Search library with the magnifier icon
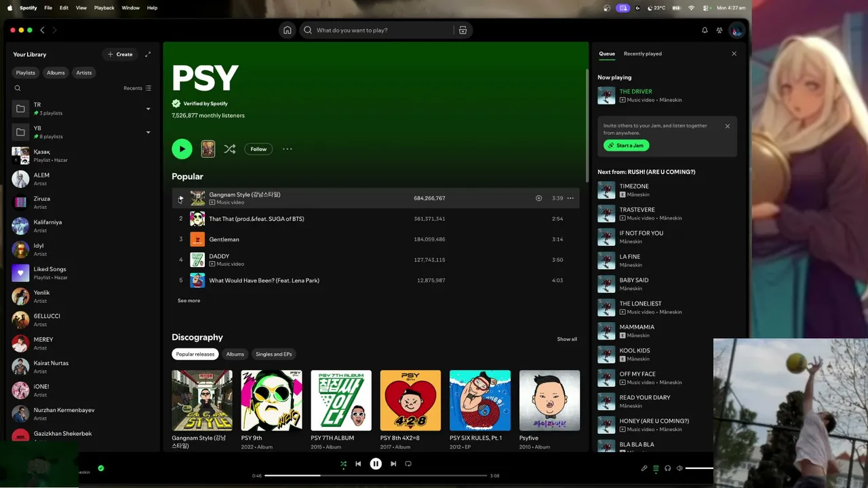The width and height of the screenshot is (868, 488). 18,88
